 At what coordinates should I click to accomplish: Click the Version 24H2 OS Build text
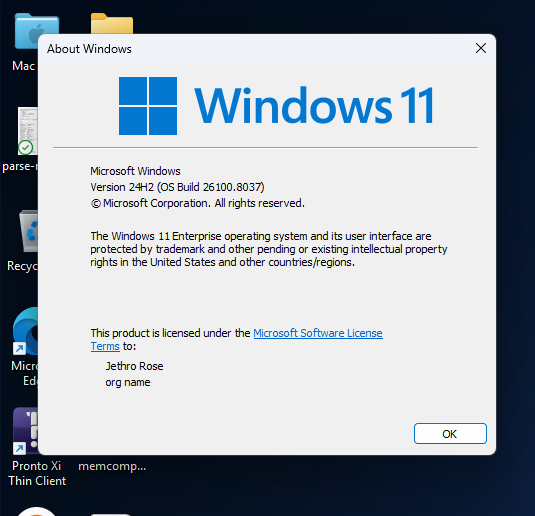coord(177,187)
